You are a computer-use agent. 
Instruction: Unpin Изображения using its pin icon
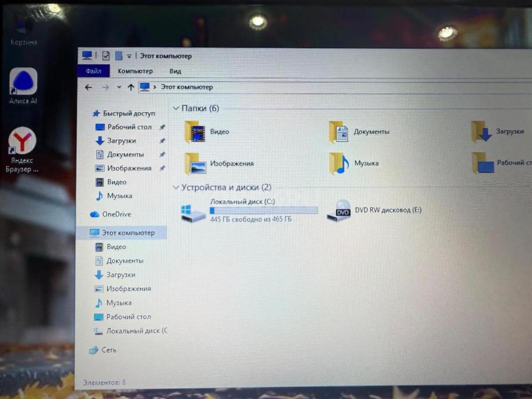[162, 168]
